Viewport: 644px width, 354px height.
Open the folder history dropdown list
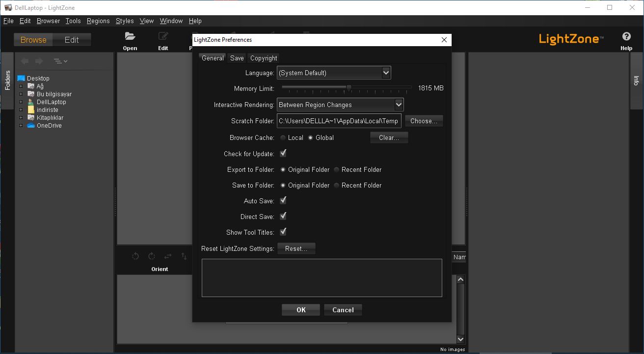pyautogui.click(x=60, y=61)
